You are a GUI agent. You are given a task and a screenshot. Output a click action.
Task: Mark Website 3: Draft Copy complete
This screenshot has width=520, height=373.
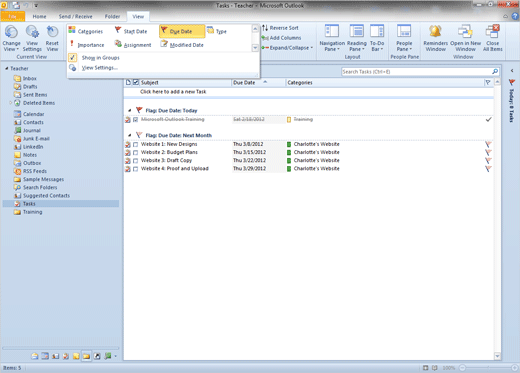tap(135, 161)
